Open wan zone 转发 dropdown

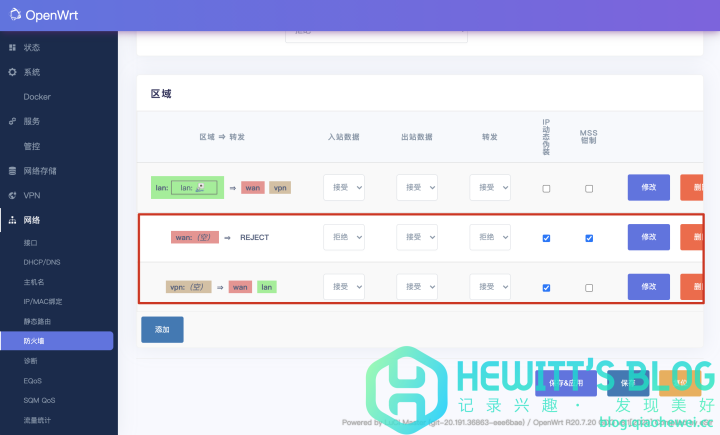490,237
